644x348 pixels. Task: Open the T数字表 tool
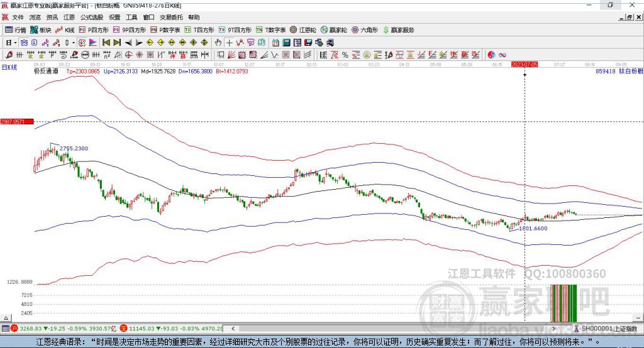pyautogui.click(x=270, y=30)
